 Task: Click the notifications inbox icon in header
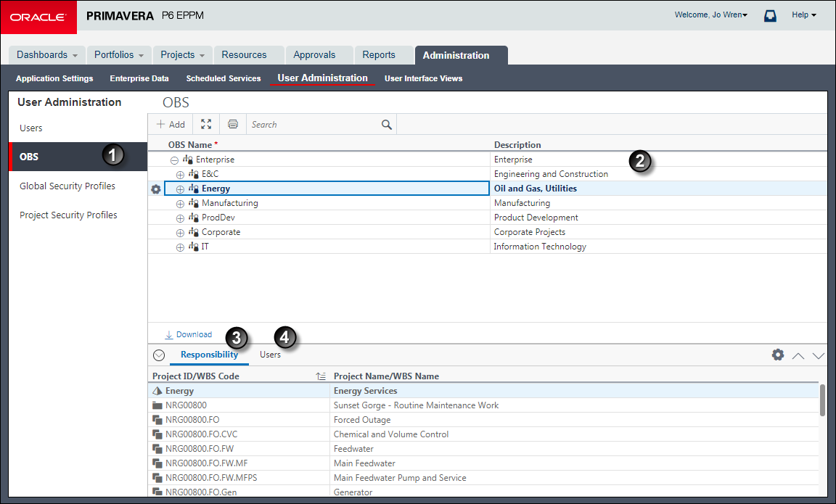[x=770, y=16]
